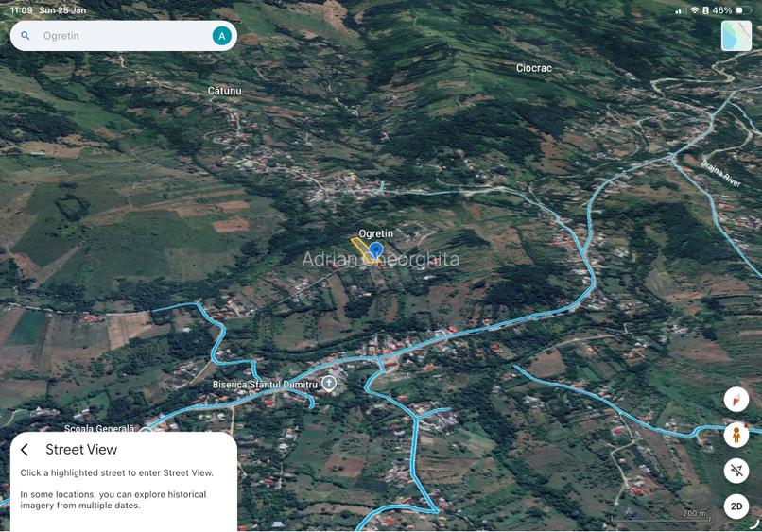Select the Cătunu place label
Screen dimensions: 762x532
(x=224, y=91)
